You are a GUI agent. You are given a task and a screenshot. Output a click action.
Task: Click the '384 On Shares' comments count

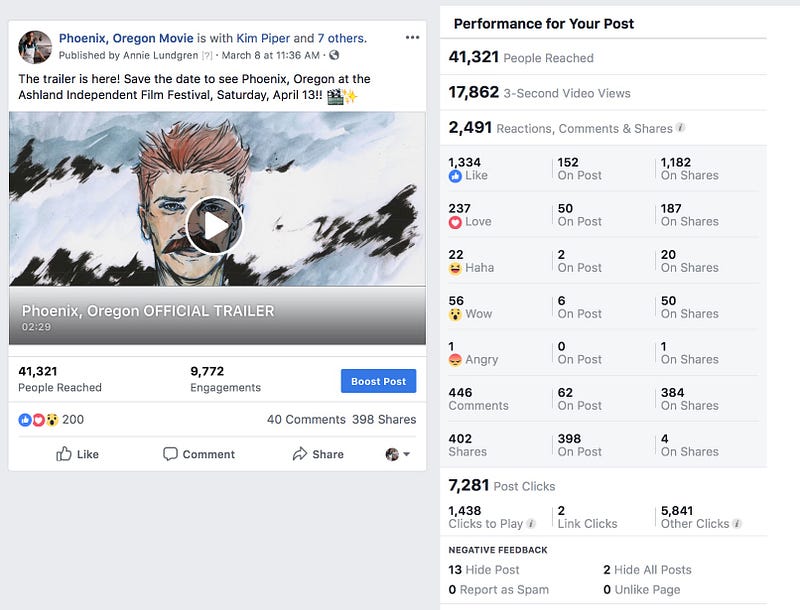(690, 399)
